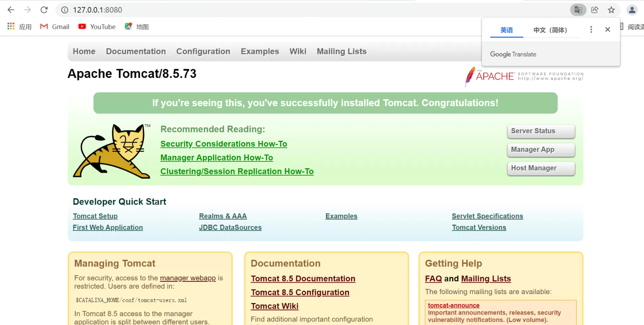The height and width of the screenshot is (325, 644).
Task: Open the JDBC DataSources link
Action: point(230,228)
